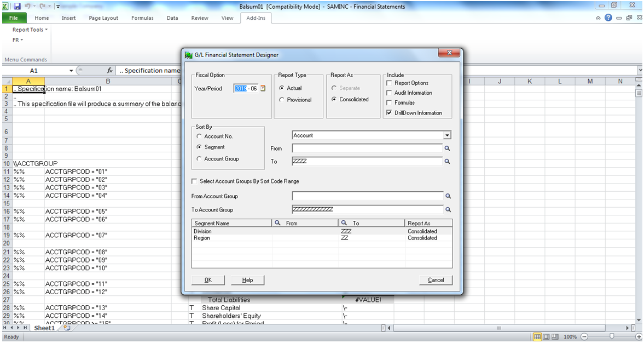Switch to Normal view in status bar
644x343 pixels.
click(537, 337)
